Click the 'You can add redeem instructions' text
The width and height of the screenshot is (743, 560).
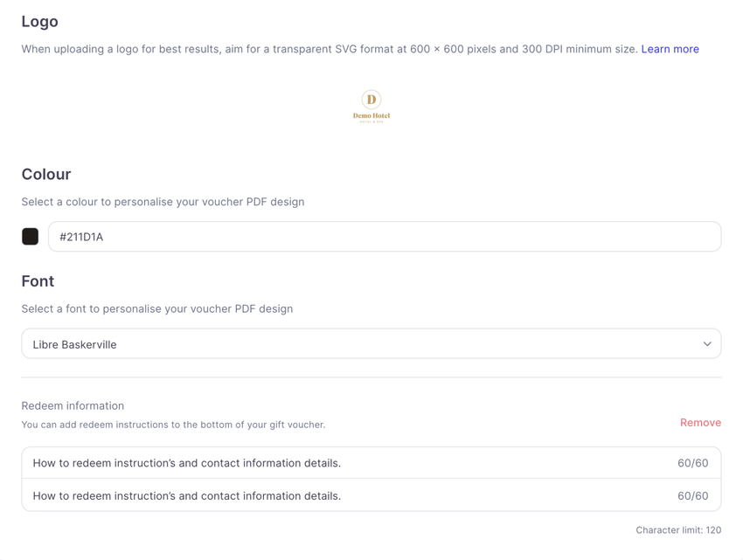(x=173, y=425)
